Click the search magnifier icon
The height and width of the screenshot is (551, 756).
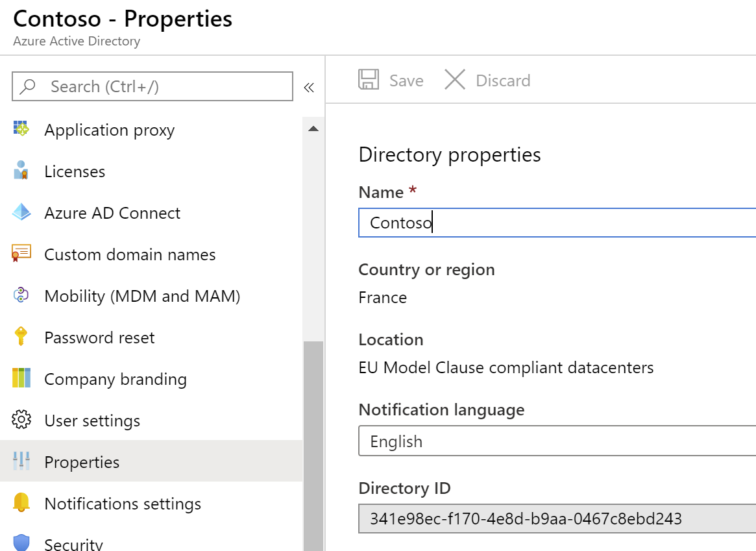27,86
